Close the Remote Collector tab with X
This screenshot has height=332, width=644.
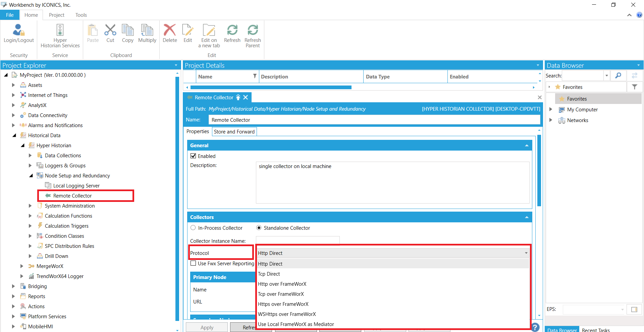pyautogui.click(x=246, y=97)
